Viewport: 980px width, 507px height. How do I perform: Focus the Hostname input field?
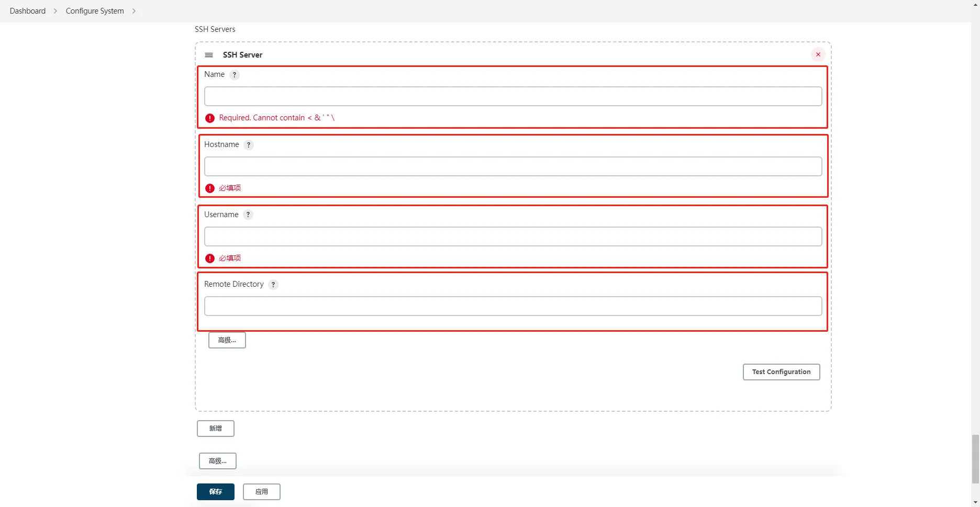pyautogui.click(x=513, y=166)
